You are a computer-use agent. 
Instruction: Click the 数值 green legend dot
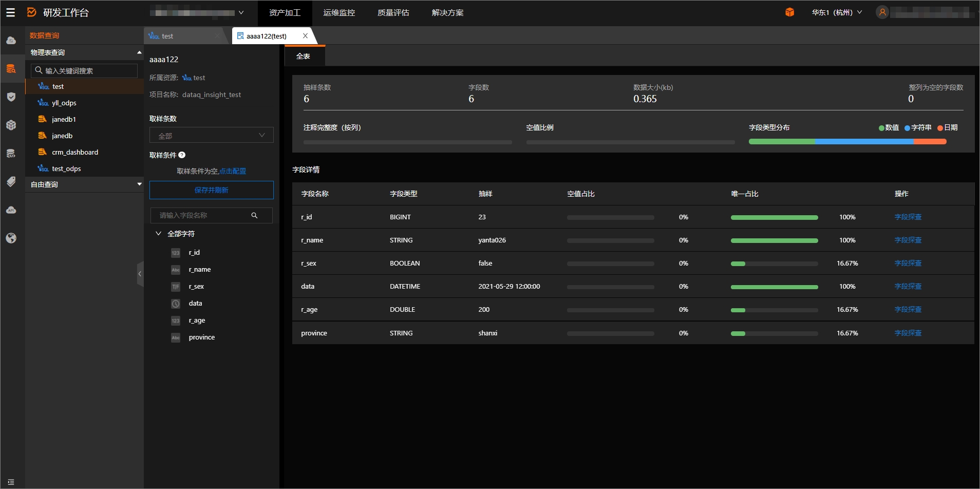point(881,128)
